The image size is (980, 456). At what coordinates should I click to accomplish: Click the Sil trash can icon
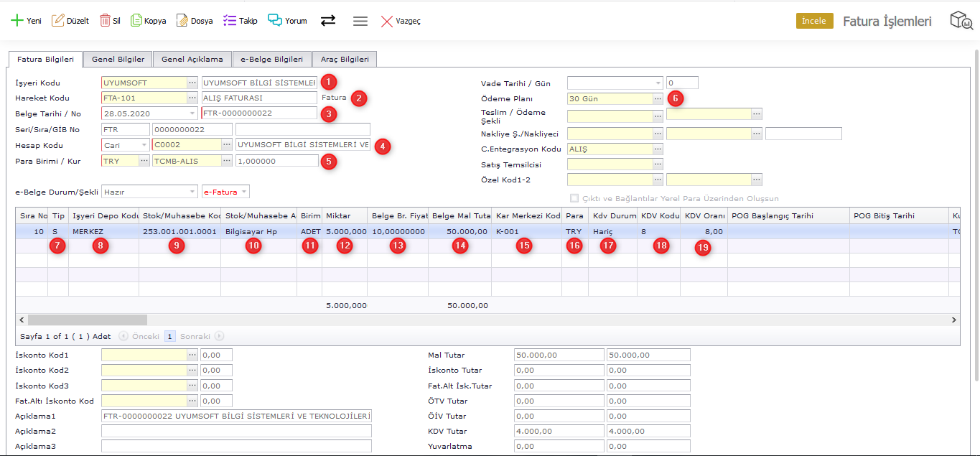tap(105, 21)
